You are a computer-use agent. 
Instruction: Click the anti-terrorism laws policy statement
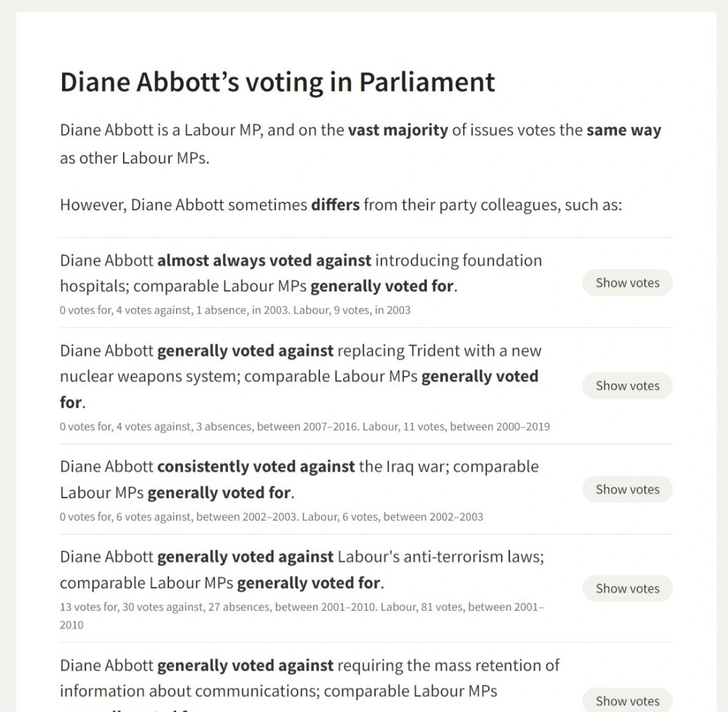point(302,569)
